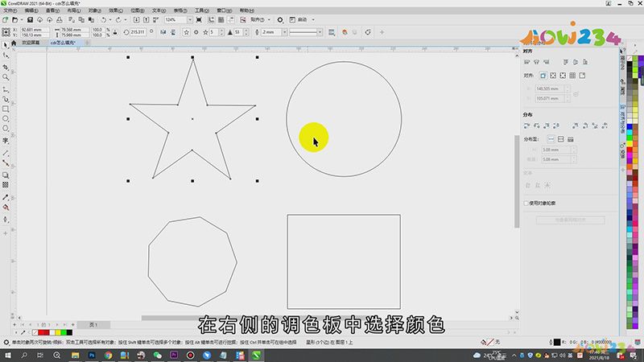Click the New document icon
The height and width of the screenshot is (362, 644).
6,19
